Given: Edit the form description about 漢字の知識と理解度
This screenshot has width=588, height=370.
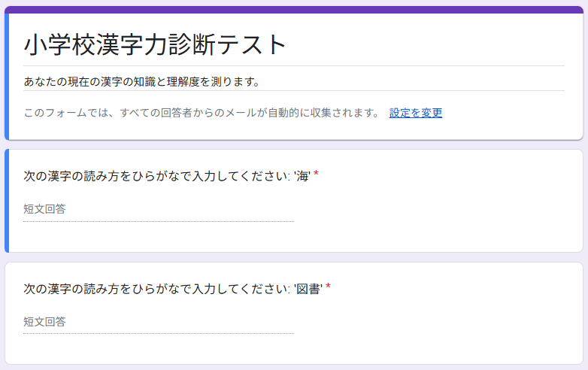Looking at the screenshot, I should point(143,81).
